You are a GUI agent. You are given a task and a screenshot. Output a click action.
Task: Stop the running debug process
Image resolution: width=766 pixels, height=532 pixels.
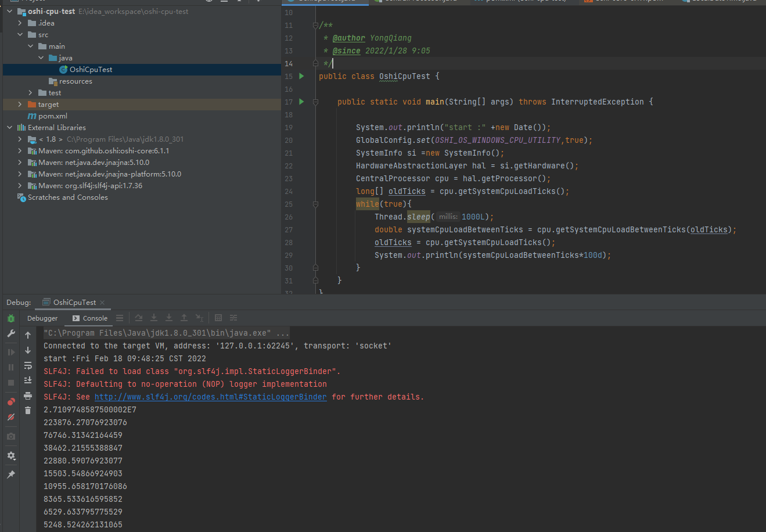coord(11,382)
